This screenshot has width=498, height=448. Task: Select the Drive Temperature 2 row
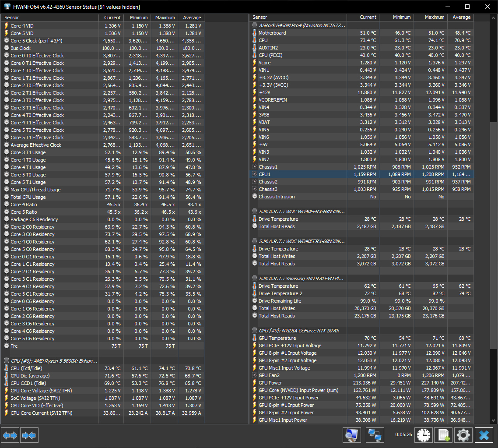point(362,293)
